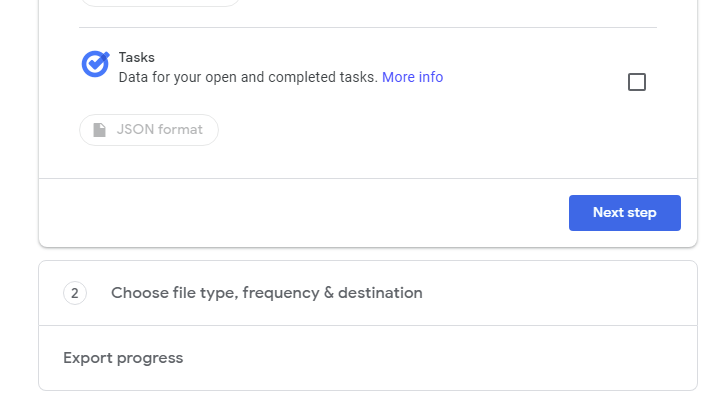Screen dimensions: 717x406
Task: Click the gray file glyph beside JSON
Action: 99,130
